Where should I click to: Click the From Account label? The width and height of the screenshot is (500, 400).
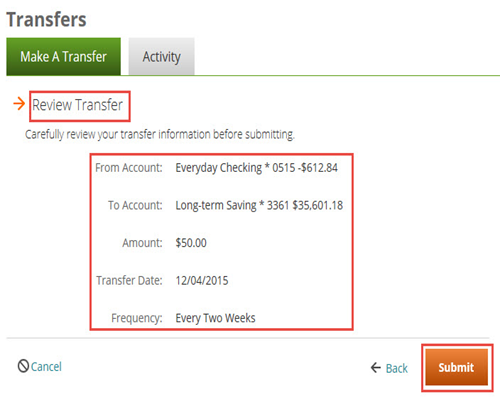tap(129, 168)
